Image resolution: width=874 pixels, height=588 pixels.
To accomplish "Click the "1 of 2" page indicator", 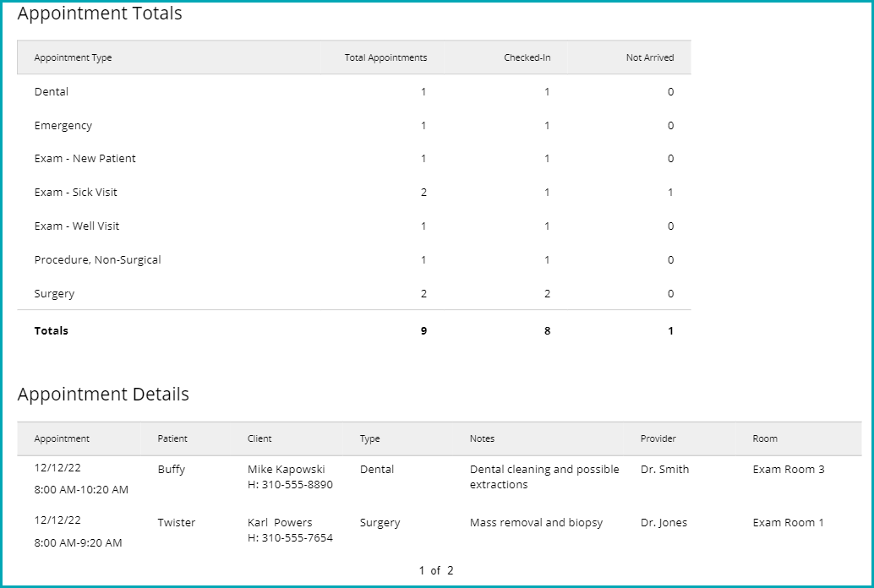I will coord(436,571).
